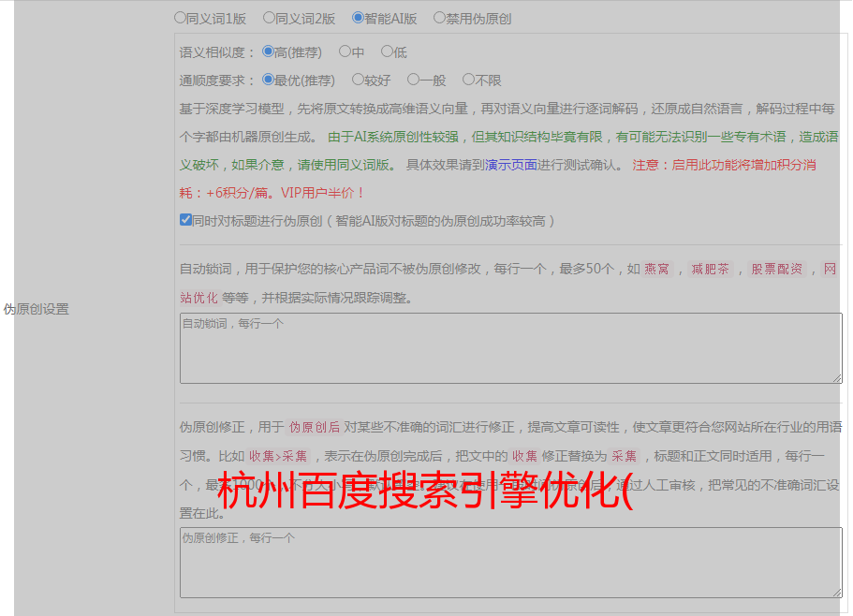
Task: Select 不限 for 通顺度要求
Action: [x=468, y=80]
